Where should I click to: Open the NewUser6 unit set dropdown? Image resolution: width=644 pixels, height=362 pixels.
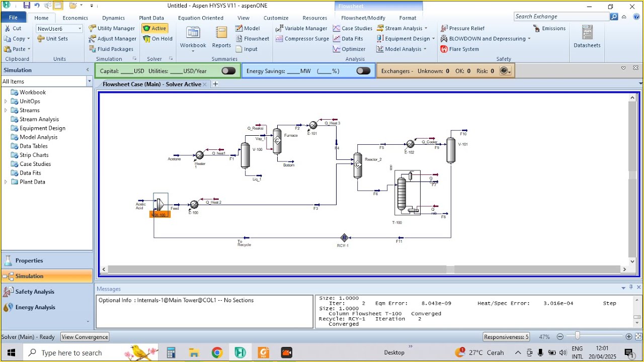(x=79, y=29)
